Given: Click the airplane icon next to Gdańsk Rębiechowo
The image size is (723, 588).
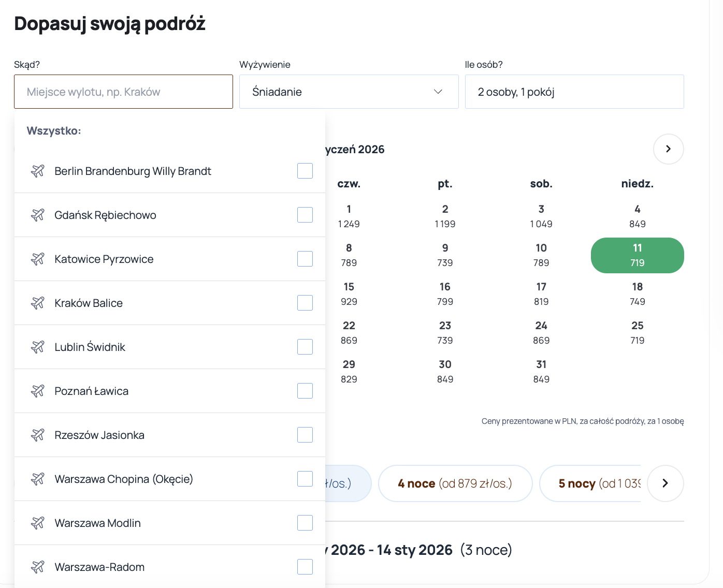Looking at the screenshot, I should click(38, 215).
